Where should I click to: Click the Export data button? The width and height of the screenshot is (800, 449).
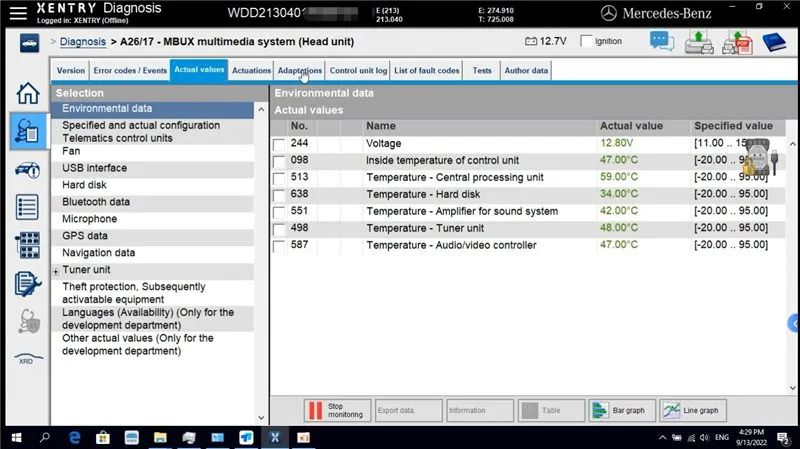click(x=409, y=410)
